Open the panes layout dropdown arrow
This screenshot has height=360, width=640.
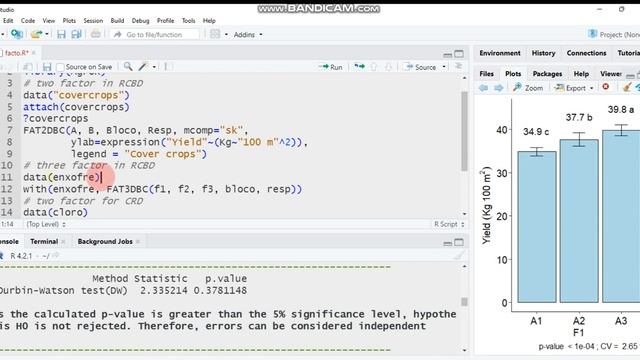[x=226, y=35]
